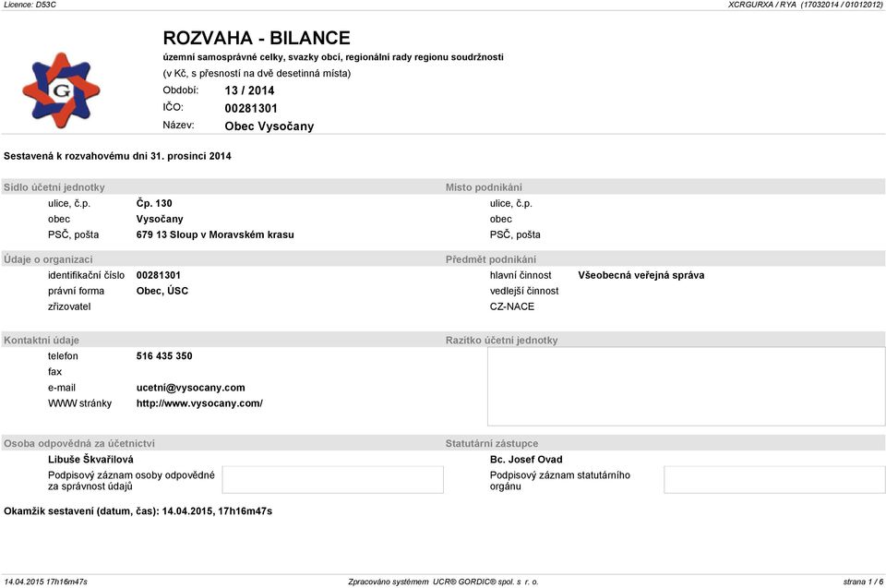Viewport: 886px width, 588px height.
Task: Click the vedlejší činnost label
Action: 524,291
